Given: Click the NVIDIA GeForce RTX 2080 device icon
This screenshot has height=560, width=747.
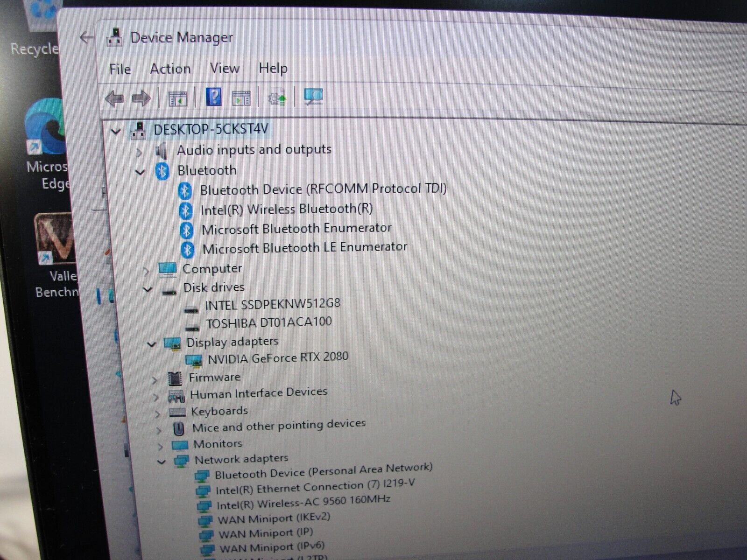Looking at the screenshot, I should (194, 361).
